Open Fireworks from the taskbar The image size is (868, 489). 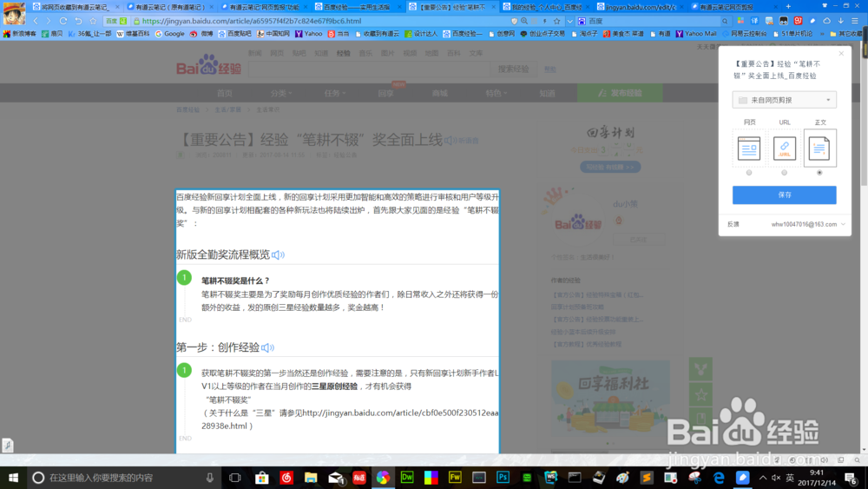point(455,478)
